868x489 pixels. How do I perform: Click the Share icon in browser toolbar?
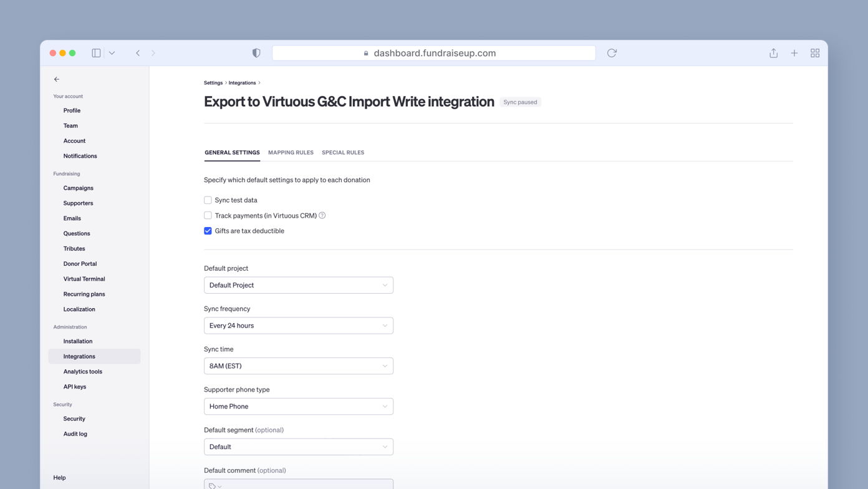[773, 53]
